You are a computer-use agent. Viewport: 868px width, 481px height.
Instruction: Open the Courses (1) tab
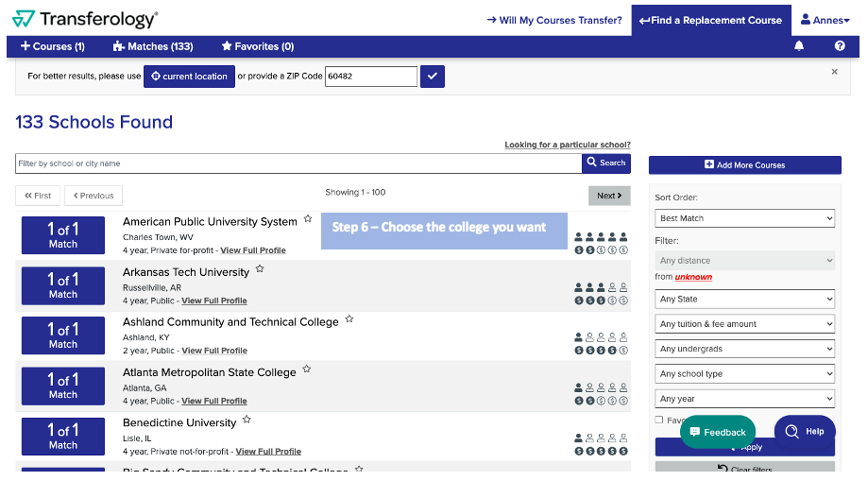pos(53,46)
